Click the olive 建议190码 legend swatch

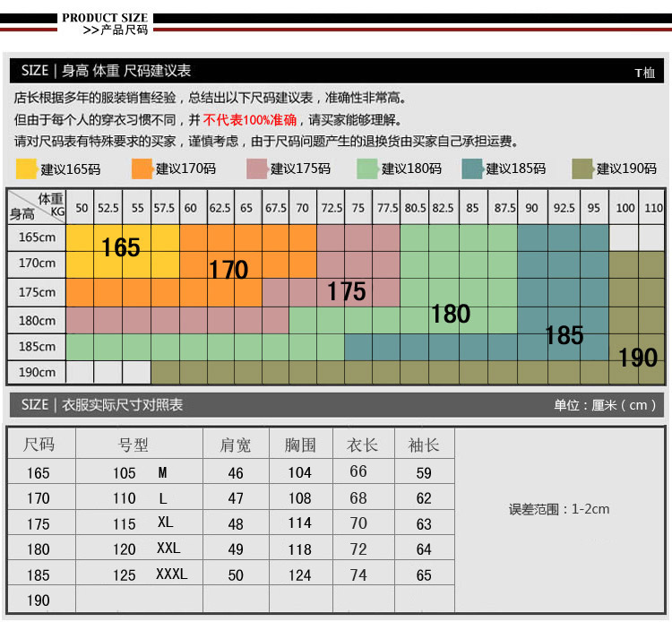[583, 168]
